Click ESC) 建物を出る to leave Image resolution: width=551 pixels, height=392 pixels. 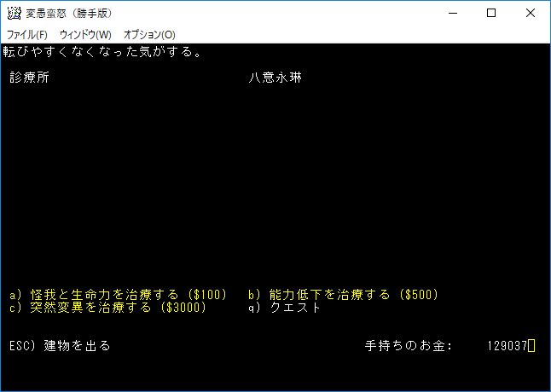tap(60, 346)
